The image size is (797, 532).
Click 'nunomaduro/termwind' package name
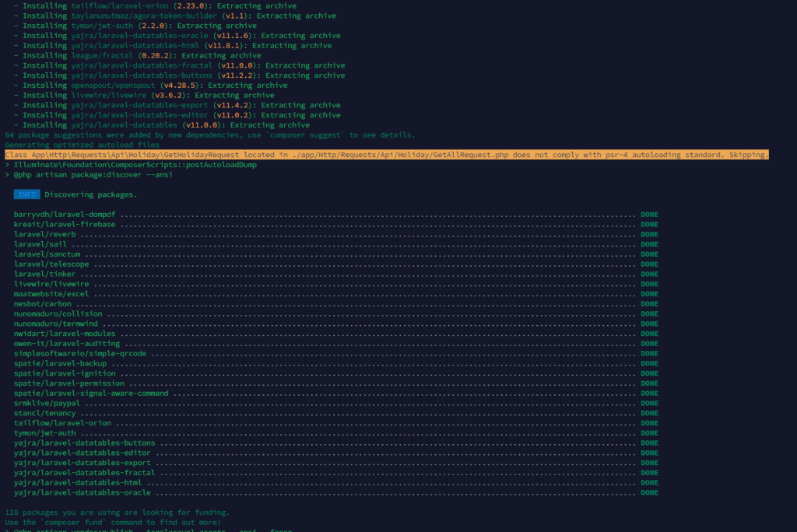[x=56, y=324]
